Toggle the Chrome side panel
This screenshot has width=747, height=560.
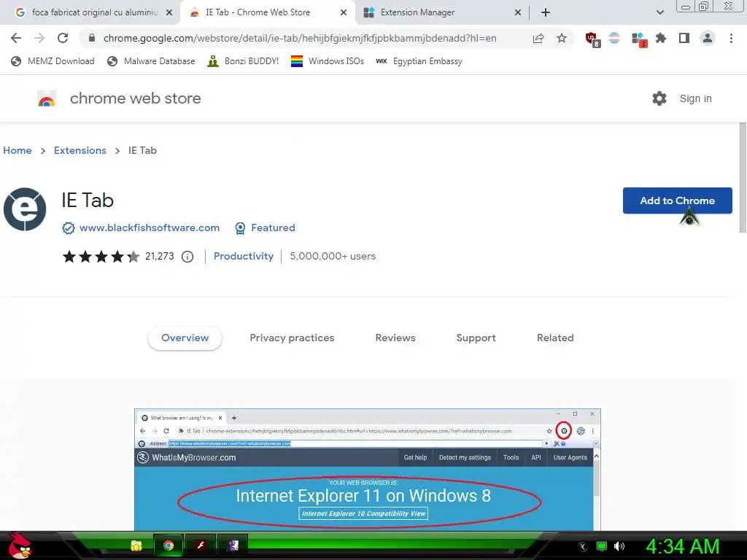(x=684, y=38)
